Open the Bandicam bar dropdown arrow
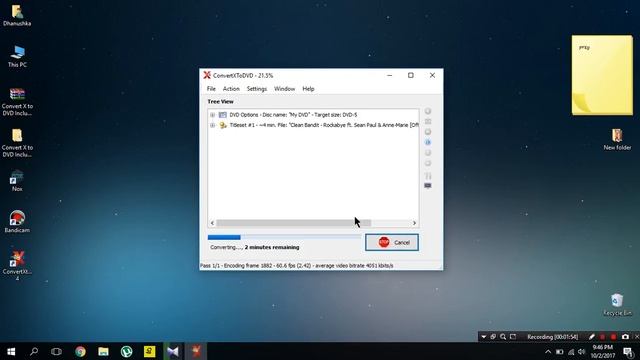 coord(484,337)
